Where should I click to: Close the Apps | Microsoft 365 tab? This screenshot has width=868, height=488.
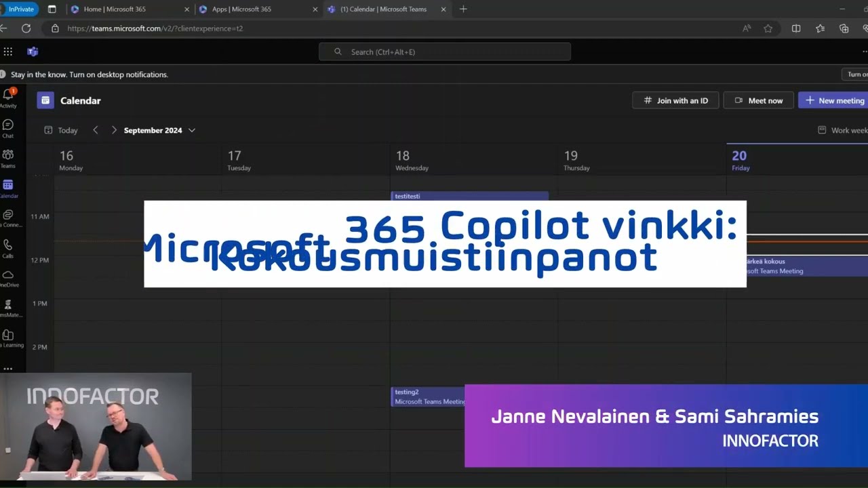(315, 9)
